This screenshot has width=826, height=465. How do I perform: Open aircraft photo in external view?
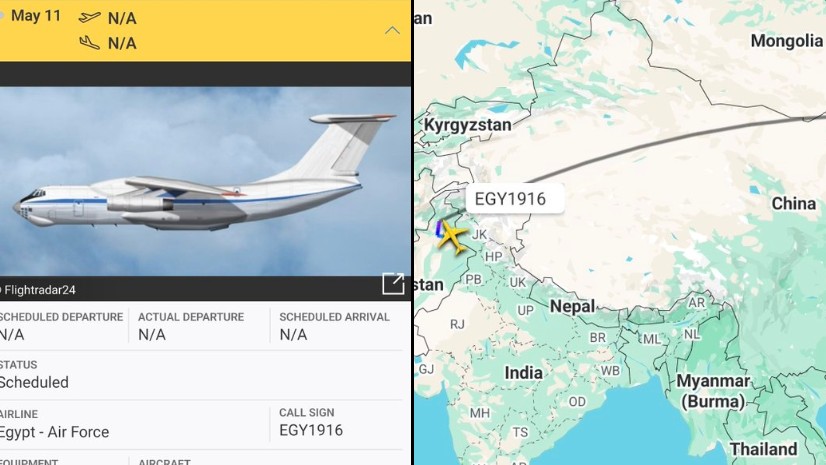(x=393, y=284)
